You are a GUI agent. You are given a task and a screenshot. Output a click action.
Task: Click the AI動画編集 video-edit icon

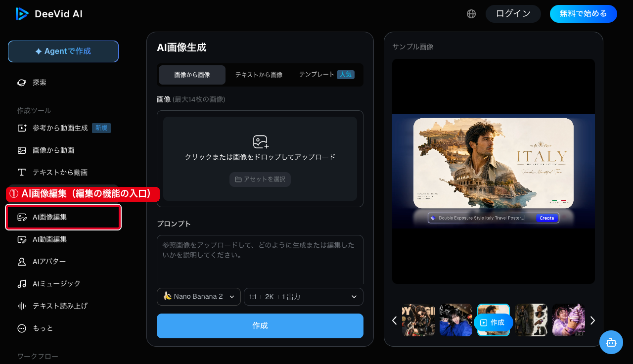(x=22, y=239)
